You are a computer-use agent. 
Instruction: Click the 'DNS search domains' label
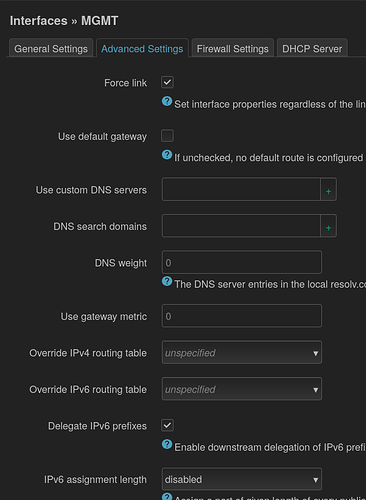coord(100,226)
